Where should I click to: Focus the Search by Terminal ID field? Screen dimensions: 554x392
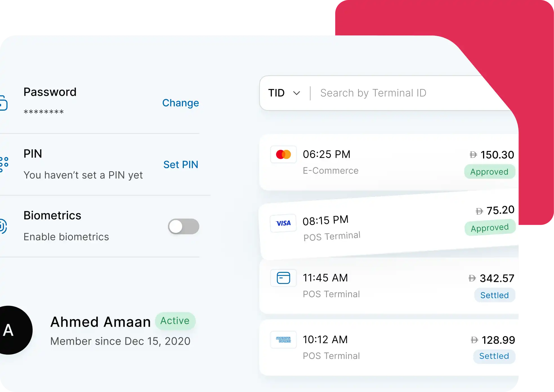(x=394, y=93)
